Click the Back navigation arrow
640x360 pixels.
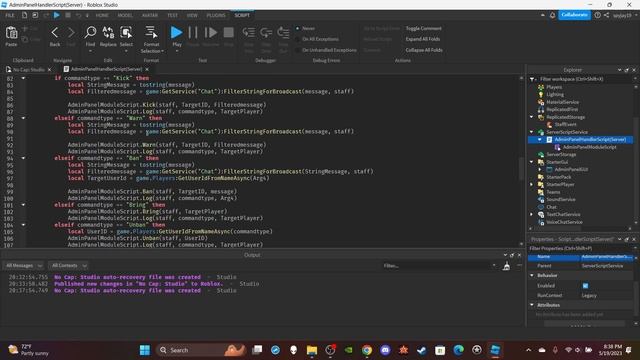coord(55,33)
